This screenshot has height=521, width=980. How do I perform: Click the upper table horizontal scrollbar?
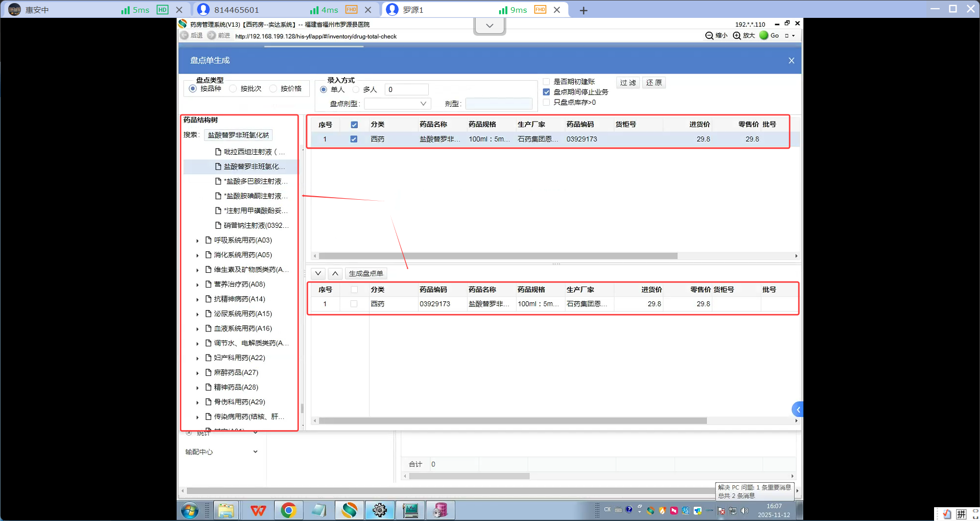pos(498,256)
